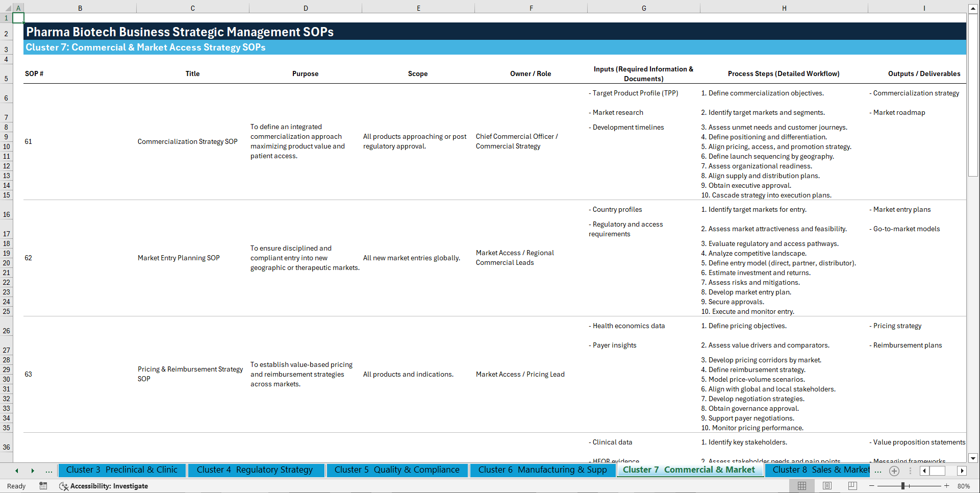The height and width of the screenshot is (493, 980).
Task: Open the Cluster 4 Regulatory Strategy sheet
Action: tap(256, 470)
